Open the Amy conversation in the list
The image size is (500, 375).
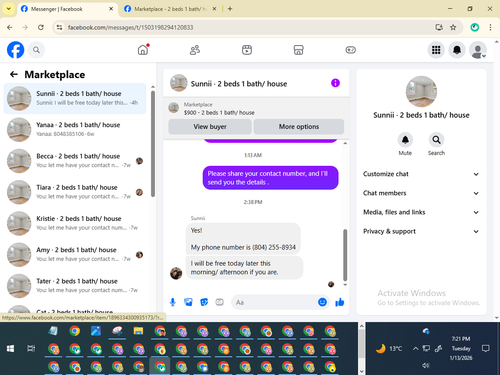(x=75, y=255)
